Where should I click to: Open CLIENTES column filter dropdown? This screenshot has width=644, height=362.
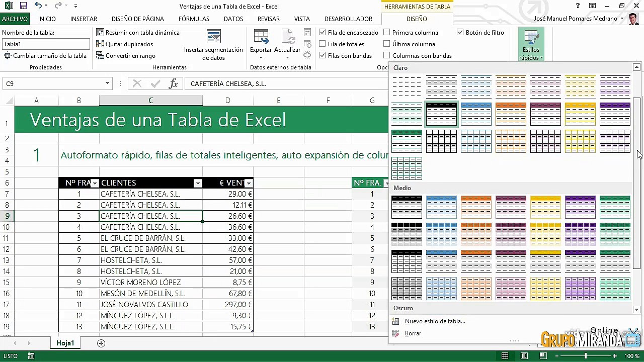(x=198, y=183)
